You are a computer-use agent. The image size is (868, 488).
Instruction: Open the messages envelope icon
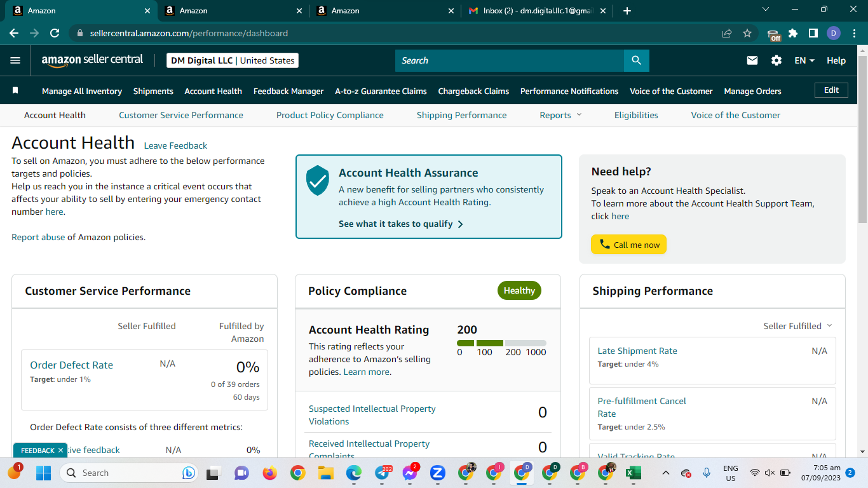752,60
